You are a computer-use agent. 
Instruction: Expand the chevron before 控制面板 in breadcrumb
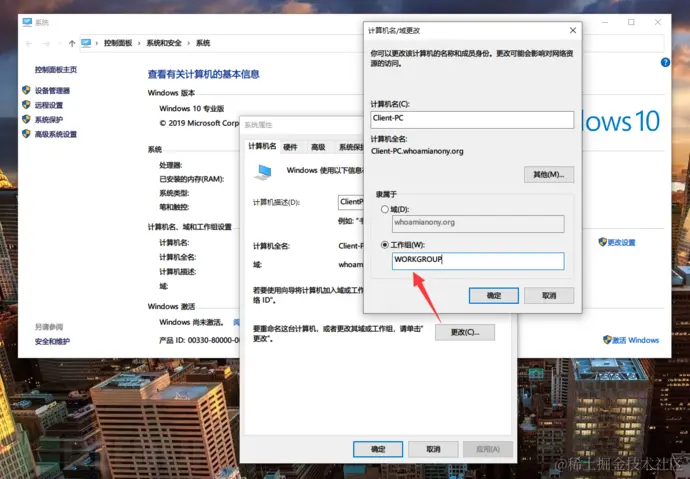tap(97, 43)
